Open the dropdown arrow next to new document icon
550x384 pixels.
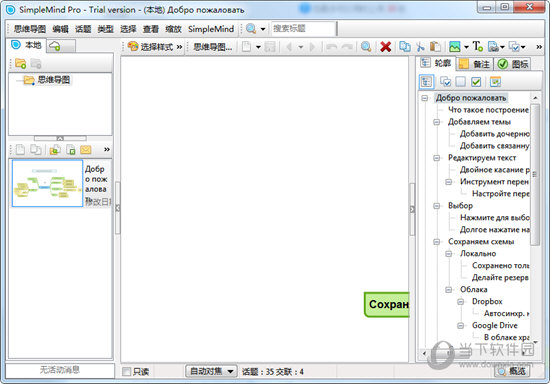click(258, 47)
